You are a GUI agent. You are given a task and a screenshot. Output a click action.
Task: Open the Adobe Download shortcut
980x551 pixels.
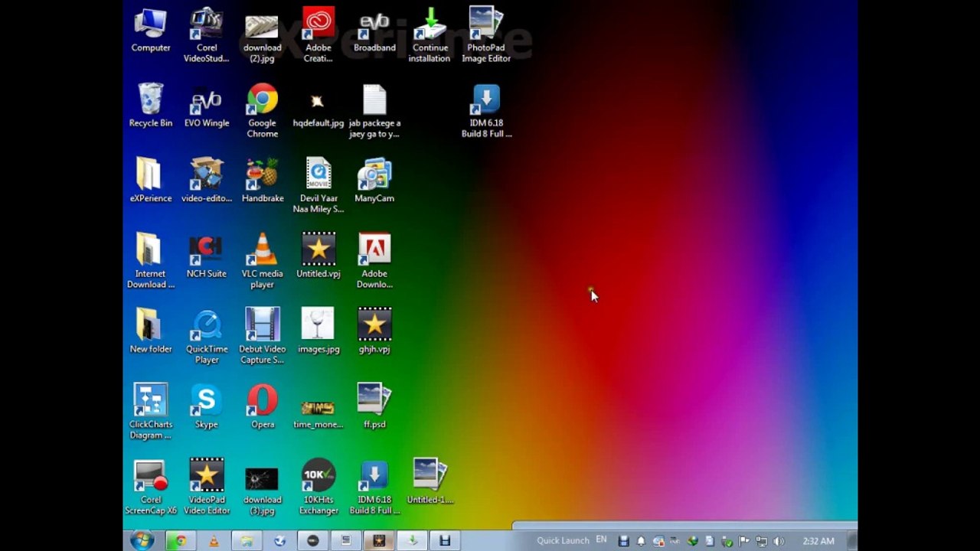[374, 261]
